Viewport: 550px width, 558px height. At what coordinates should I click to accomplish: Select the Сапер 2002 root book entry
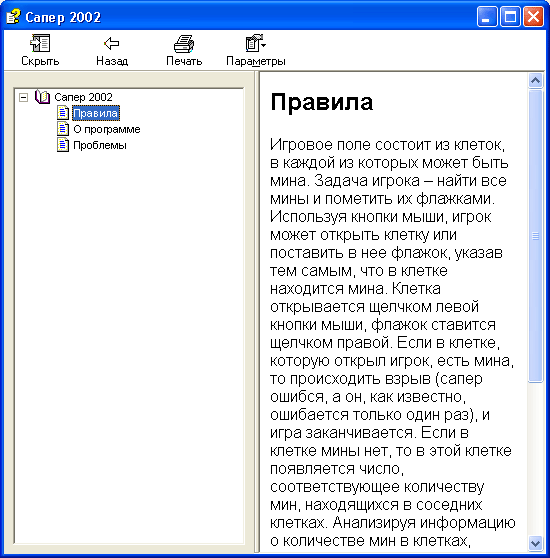click(x=83, y=97)
